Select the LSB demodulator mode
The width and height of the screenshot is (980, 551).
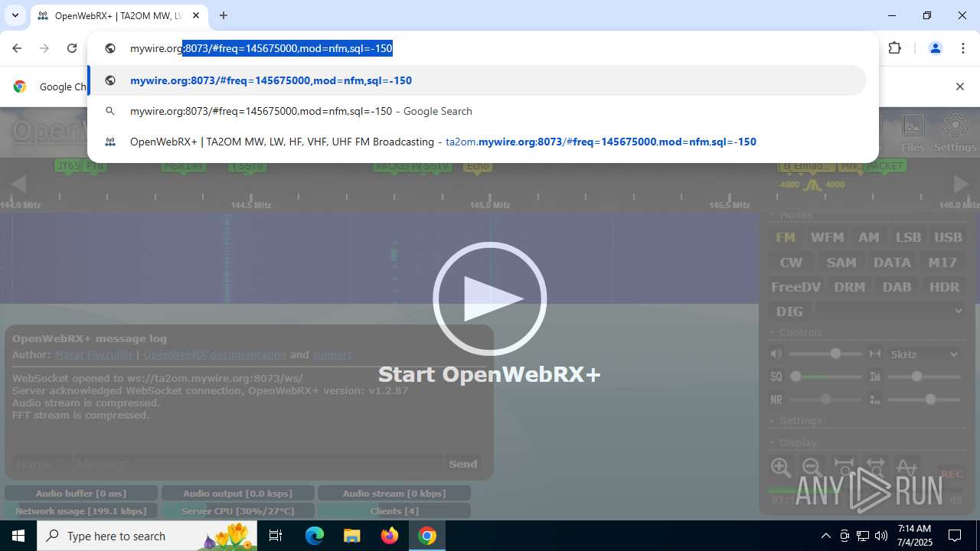tap(908, 237)
